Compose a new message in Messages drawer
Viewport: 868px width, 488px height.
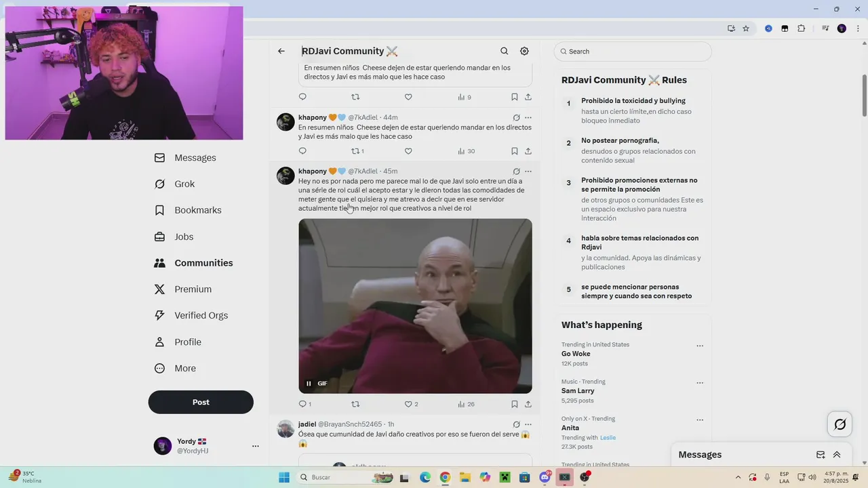[x=821, y=455]
